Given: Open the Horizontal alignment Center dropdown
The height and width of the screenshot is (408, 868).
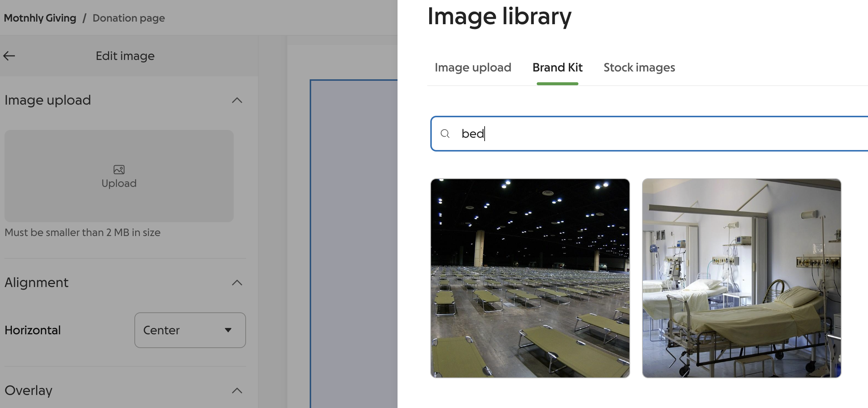Looking at the screenshot, I should click(x=190, y=330).
